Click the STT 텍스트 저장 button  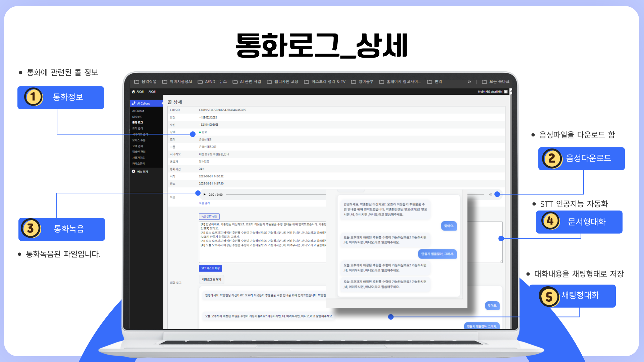point(210,268)
